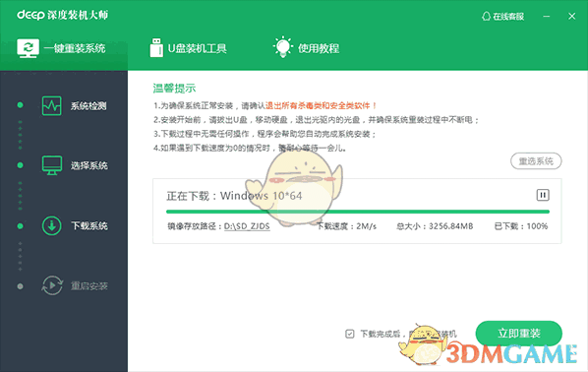This screenshot has width=588, height=372.
Task: Click the red 退出所有杀毒类和安全类软件 warning text
Action: [321, 106]
